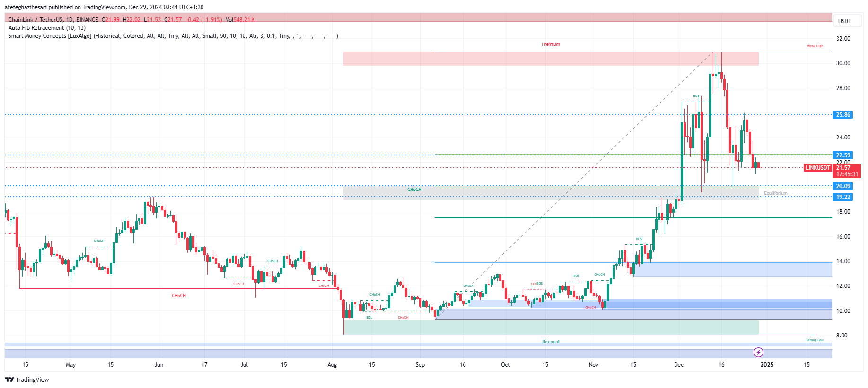The image size is (868, 388).
Task: Click the H22.02 high price value
Action: coord(132,20)
